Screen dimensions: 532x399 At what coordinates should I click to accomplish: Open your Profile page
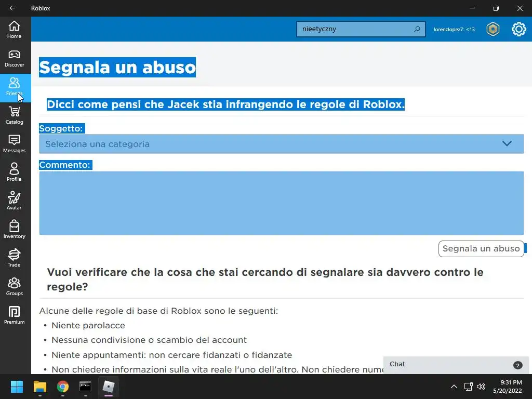[14, 172]
